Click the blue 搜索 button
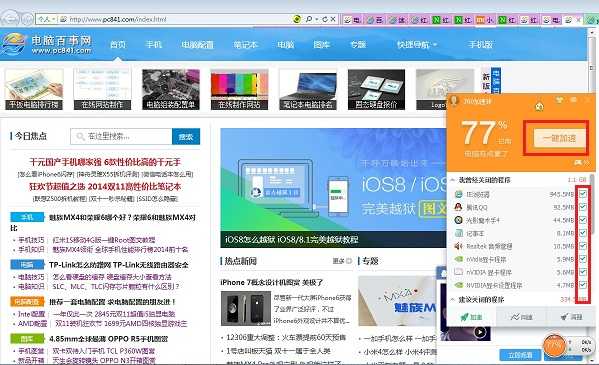The height and width of the screenshot is (365, 599). click(x=186, y=136)
